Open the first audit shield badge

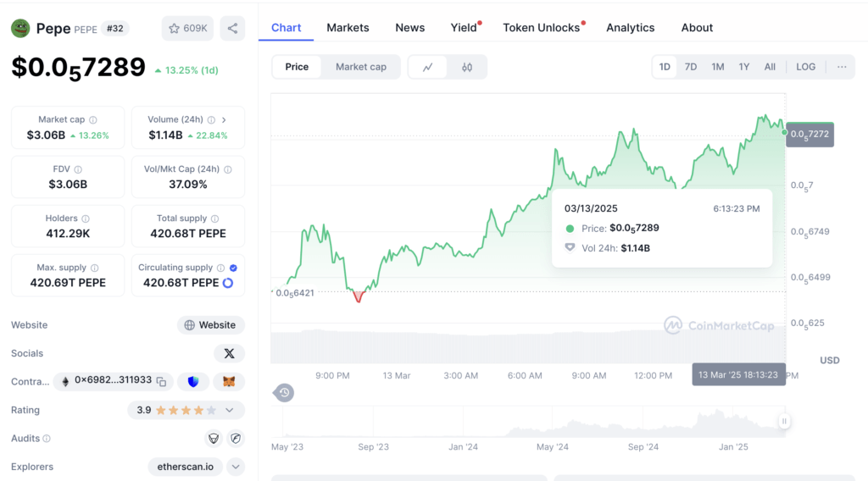[214, 439]
